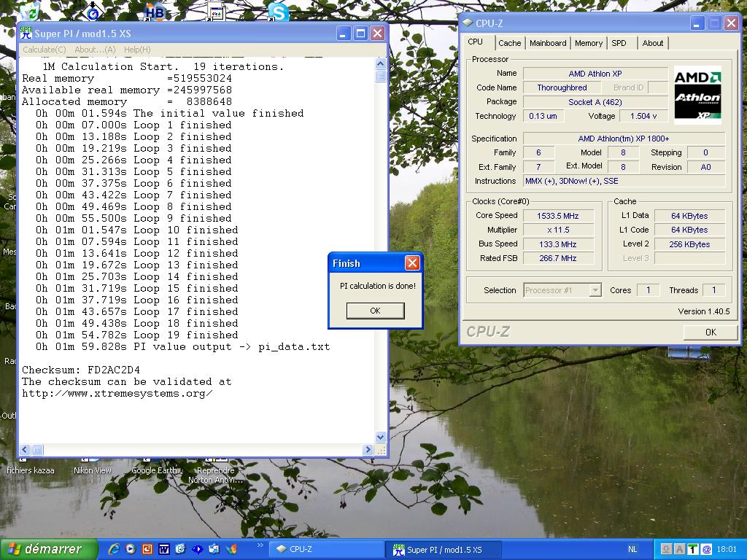Click the horizontal scrollbar thumb in Super PI

click(37, 449)
